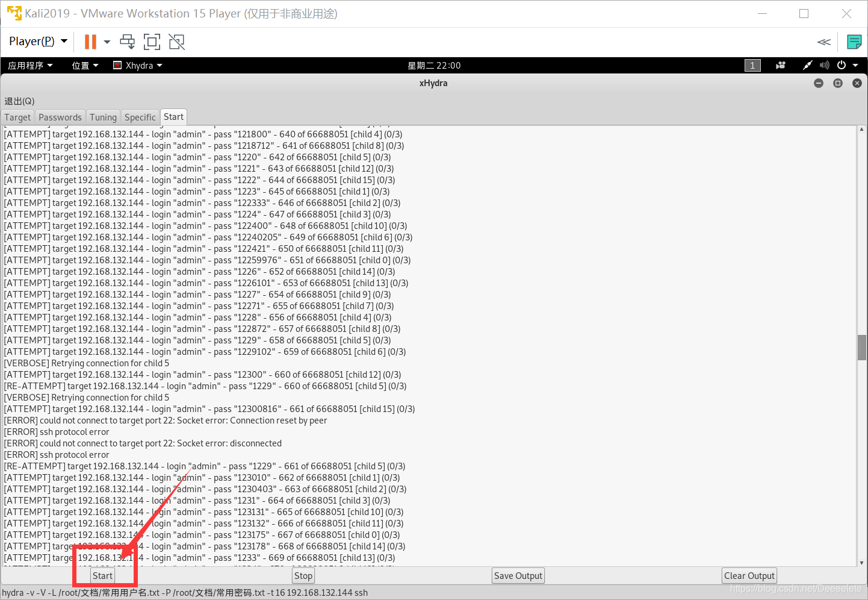The width and height of the screenshot is (868, 600).
Task: Click Clear Output button
Action: pyautogui.click(x=749, y=576)
